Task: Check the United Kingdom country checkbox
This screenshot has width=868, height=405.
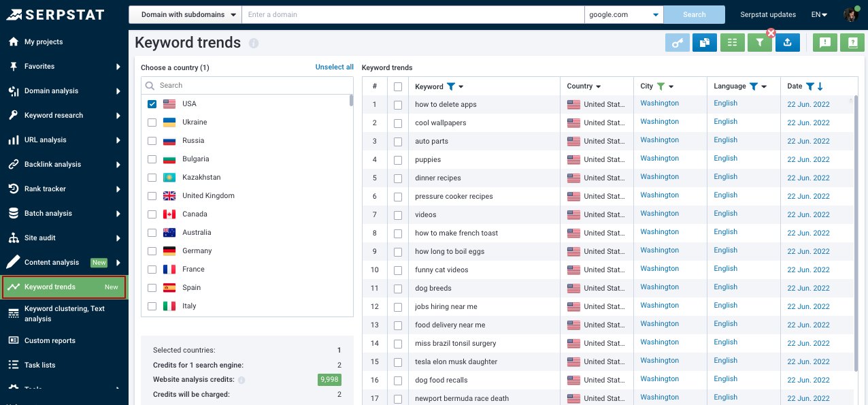Action: point(152,196)
